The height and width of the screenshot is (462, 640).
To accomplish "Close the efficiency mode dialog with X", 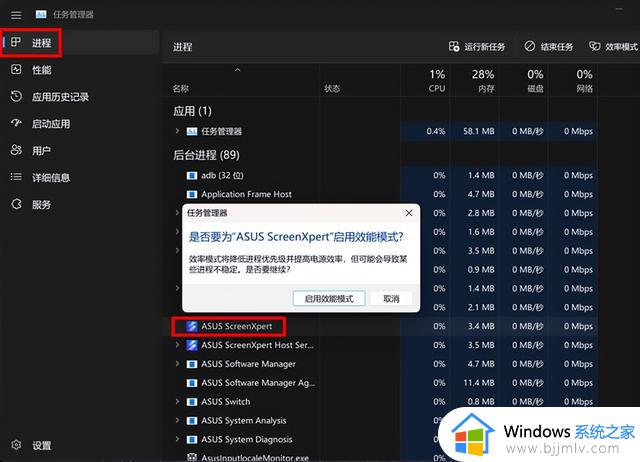I will [x=409, y=213].
